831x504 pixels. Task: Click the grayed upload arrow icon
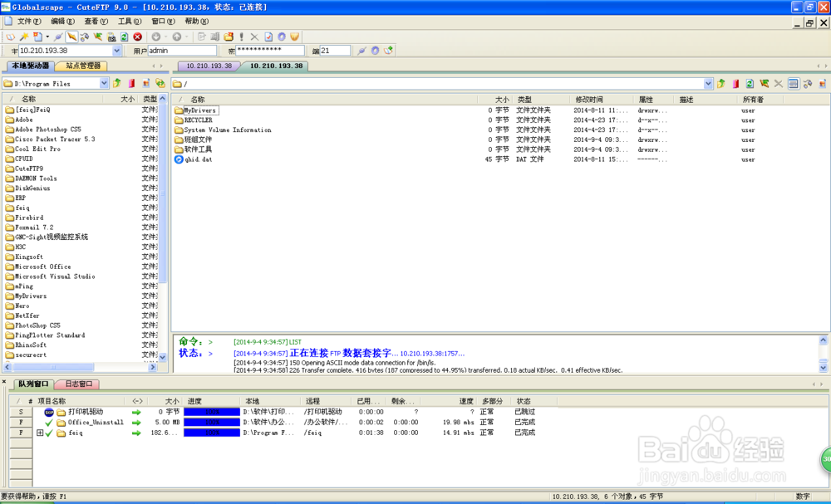point(177,37)
